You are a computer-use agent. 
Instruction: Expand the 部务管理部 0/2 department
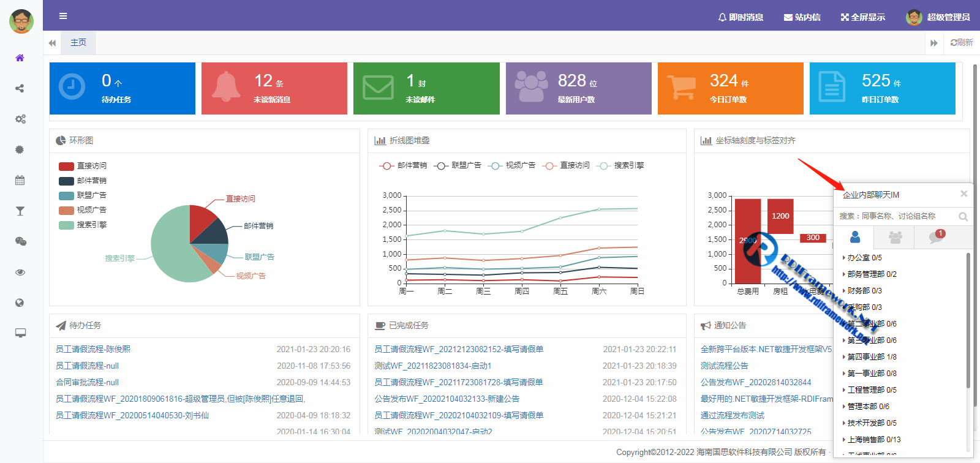tap(870, 274)
